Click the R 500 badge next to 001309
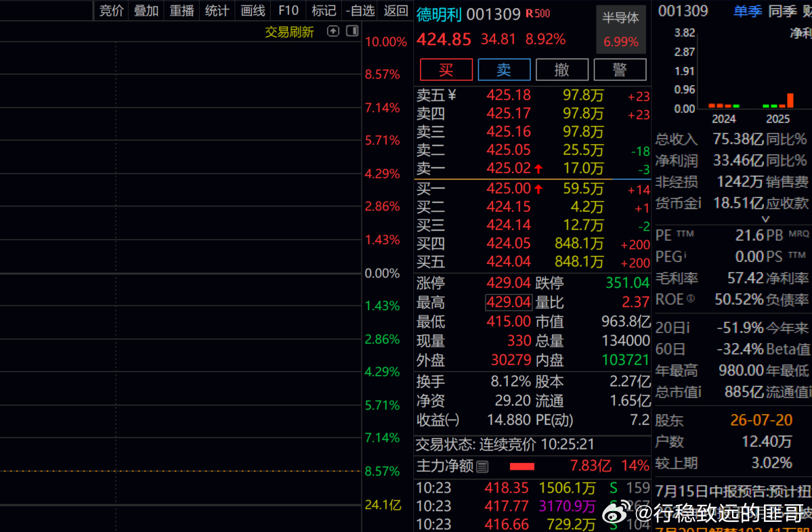812x532 pixels. (x=538, y=14)
